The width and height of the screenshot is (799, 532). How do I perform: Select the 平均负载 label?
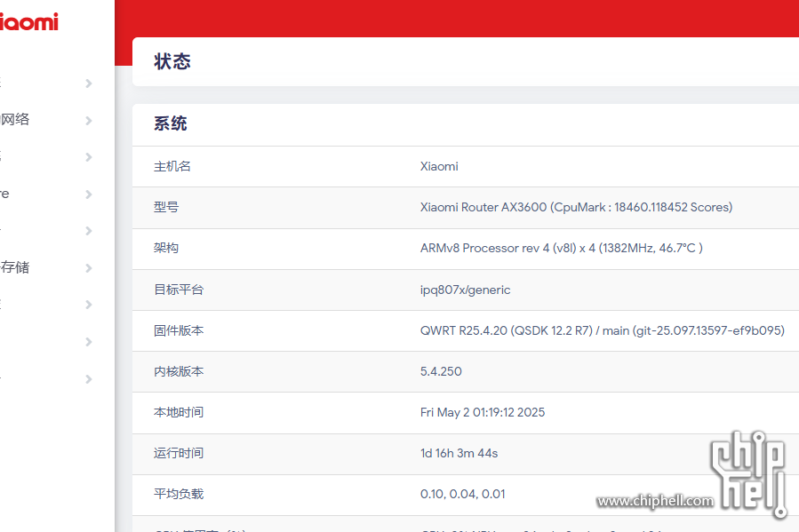point(179,494)
